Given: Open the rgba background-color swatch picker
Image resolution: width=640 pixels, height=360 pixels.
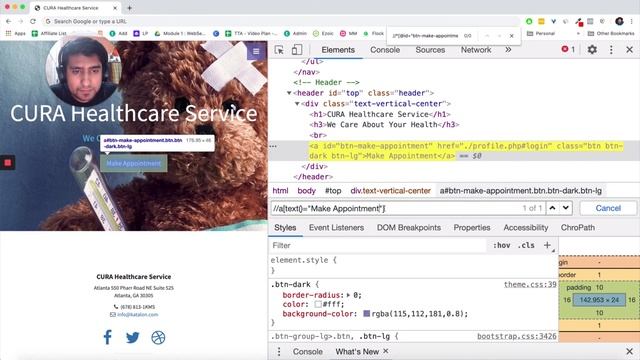Looking at the screenshot, I should click(x=367, y=313).
